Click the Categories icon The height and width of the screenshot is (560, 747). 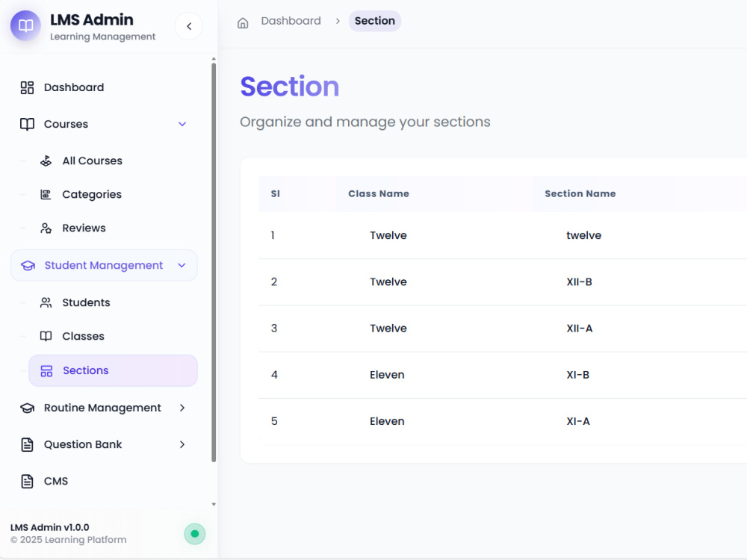coord(46,194)
